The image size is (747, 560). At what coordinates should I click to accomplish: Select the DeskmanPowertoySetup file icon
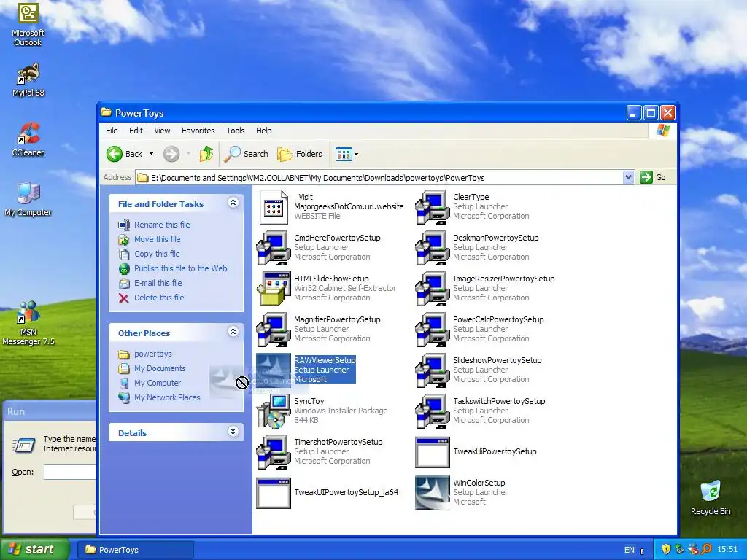[433, 248]
